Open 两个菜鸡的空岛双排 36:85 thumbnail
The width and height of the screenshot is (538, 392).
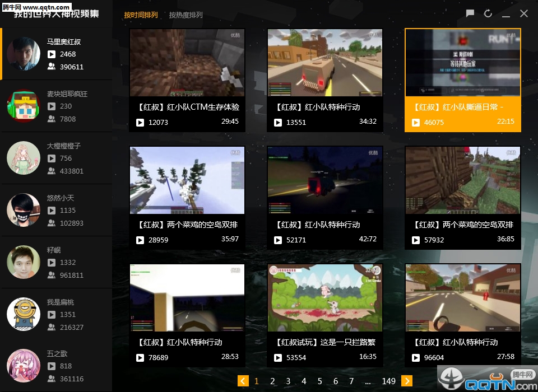463,180
